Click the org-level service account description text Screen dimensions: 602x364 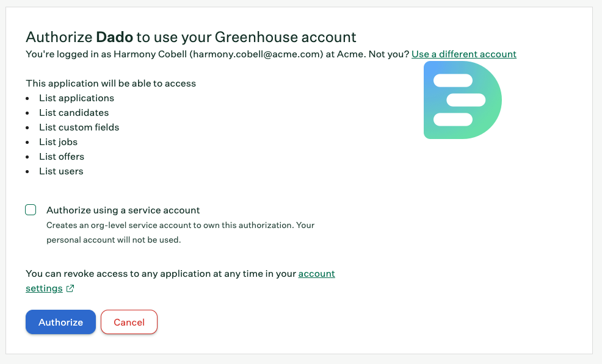click(181, 232)
